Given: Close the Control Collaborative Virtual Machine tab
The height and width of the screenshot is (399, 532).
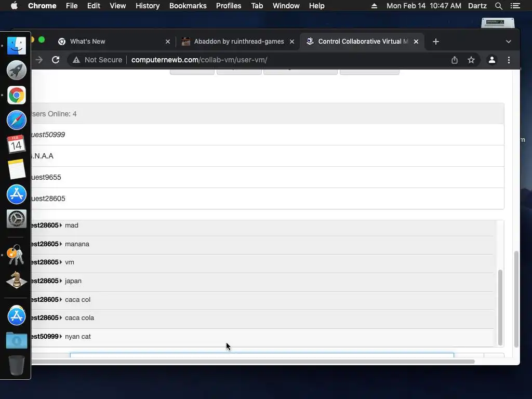Looking at the screenshot, I should [x=416, y=42].
